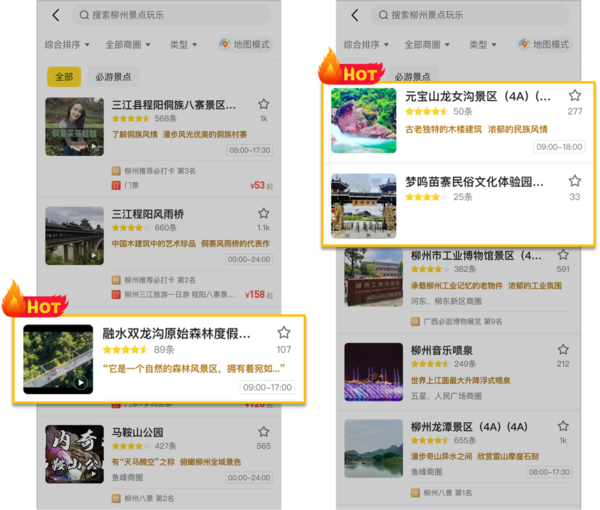Favorite 元宝山龙女沟景区 with its star
Screen dimensions: 600x510
click(x=574, y=96)
